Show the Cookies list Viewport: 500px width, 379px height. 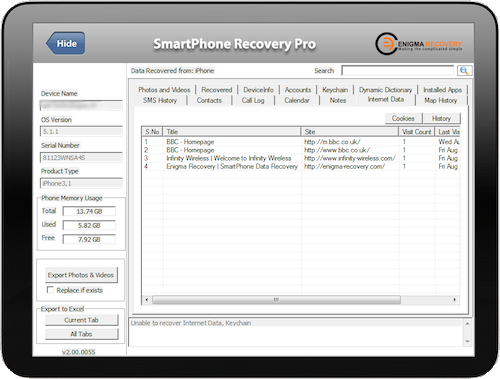403,118
